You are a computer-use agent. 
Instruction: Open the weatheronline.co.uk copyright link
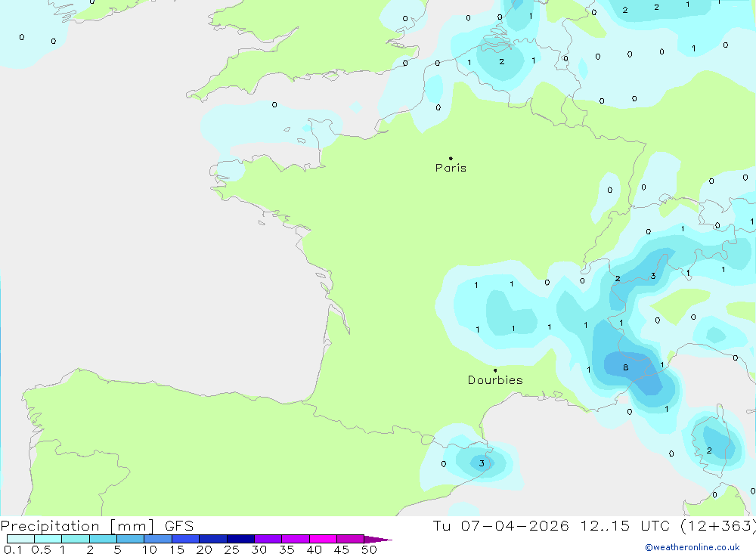click(692, 547)
